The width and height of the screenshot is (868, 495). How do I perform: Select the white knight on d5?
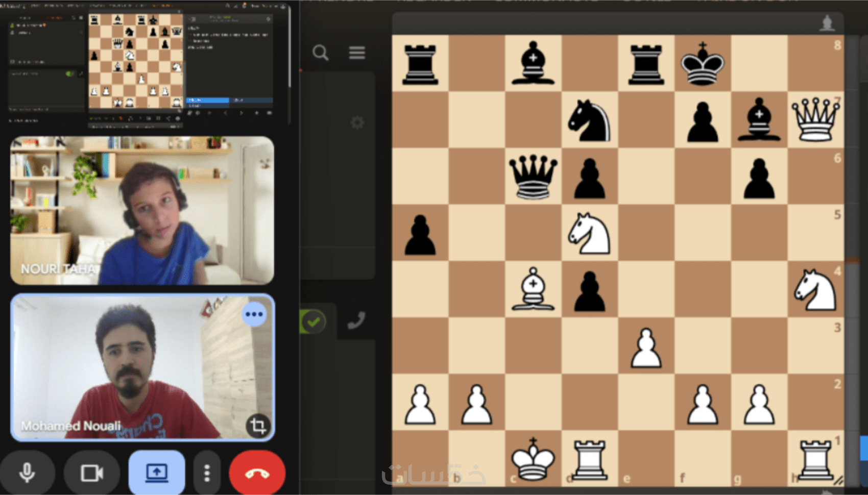tap(589, 233)
